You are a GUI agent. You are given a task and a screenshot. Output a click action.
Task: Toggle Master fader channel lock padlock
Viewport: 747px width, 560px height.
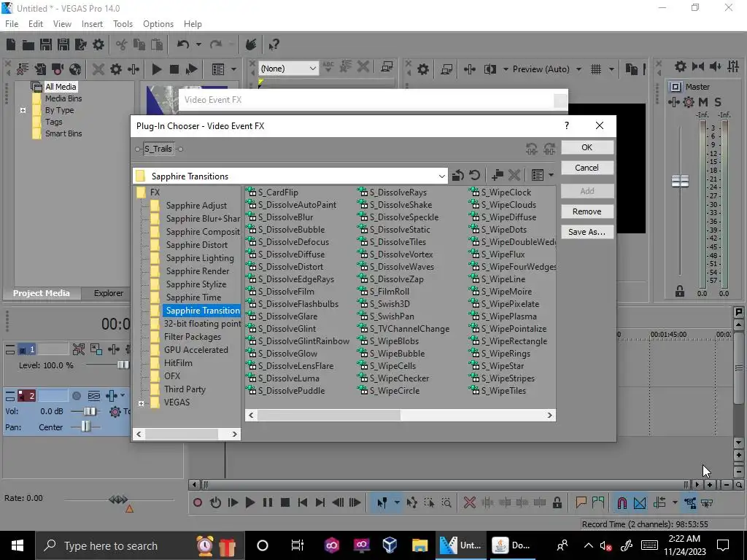[x=680, y=291]
